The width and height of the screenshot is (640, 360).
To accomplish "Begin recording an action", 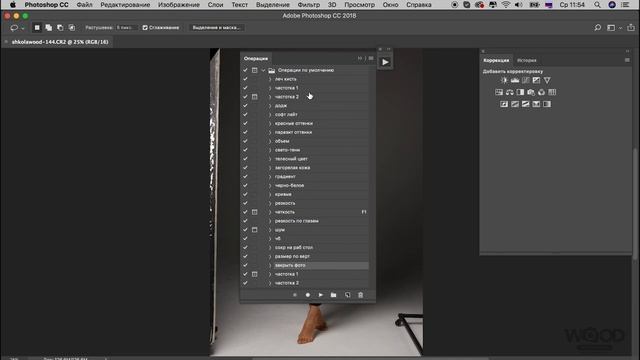I will (x=308, y=295).
